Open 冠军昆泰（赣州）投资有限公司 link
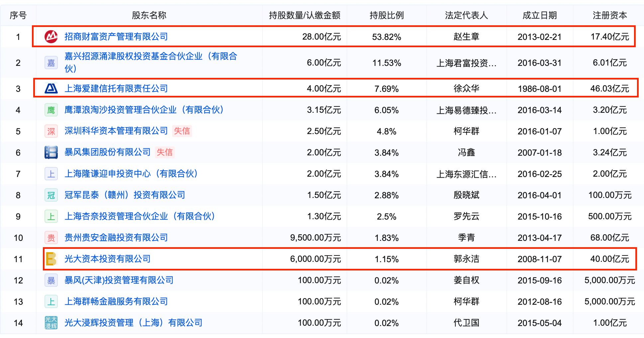 tap(125, 195)
